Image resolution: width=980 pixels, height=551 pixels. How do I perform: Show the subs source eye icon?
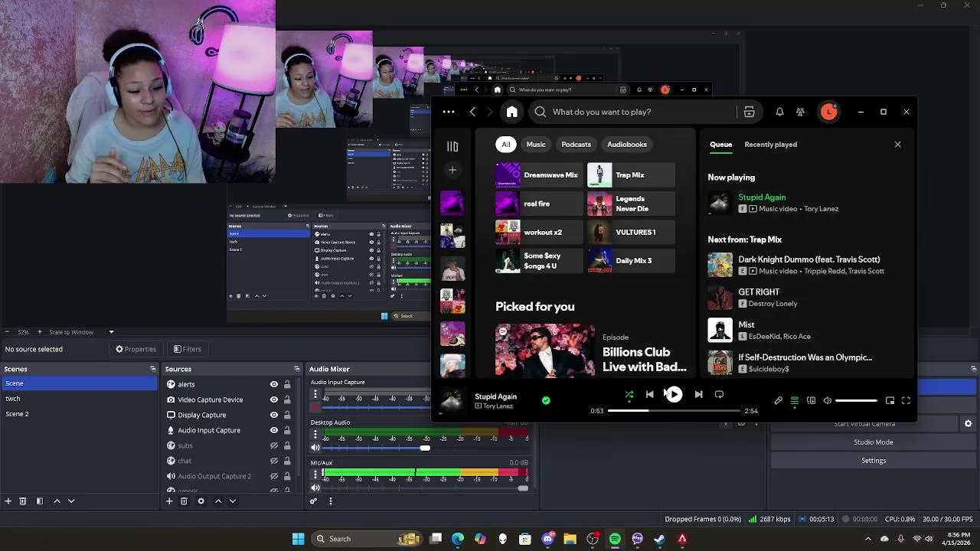pos(273,445)
